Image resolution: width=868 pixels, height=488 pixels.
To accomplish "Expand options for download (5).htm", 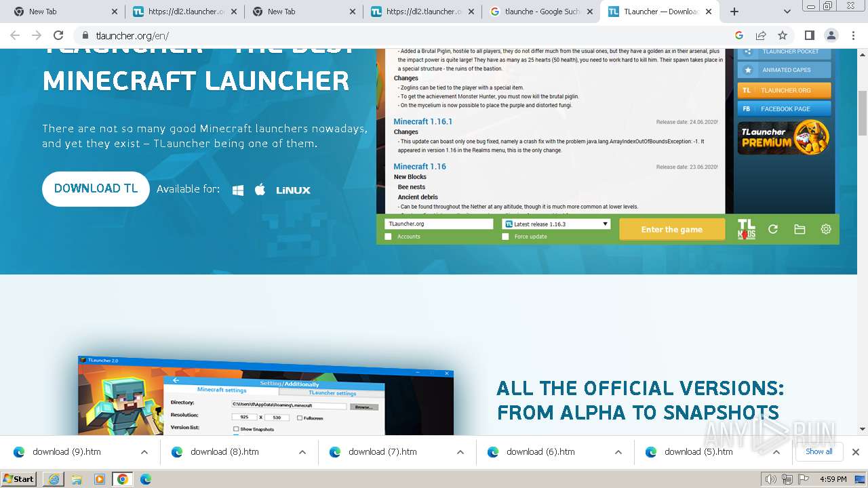I will coord(776,452).
